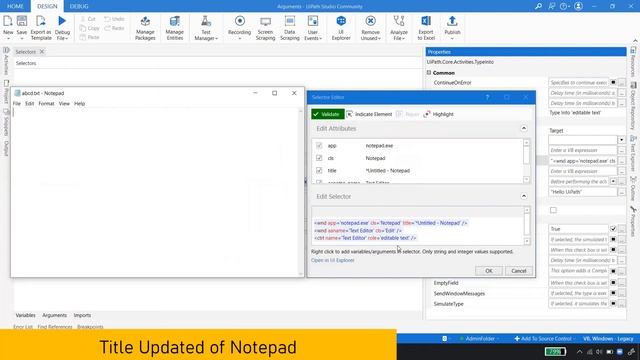The width and height of the screenshot is (640, 360).
Task: Click the "Hello UiPath" text property field
Action: click(x=582, y=192)
